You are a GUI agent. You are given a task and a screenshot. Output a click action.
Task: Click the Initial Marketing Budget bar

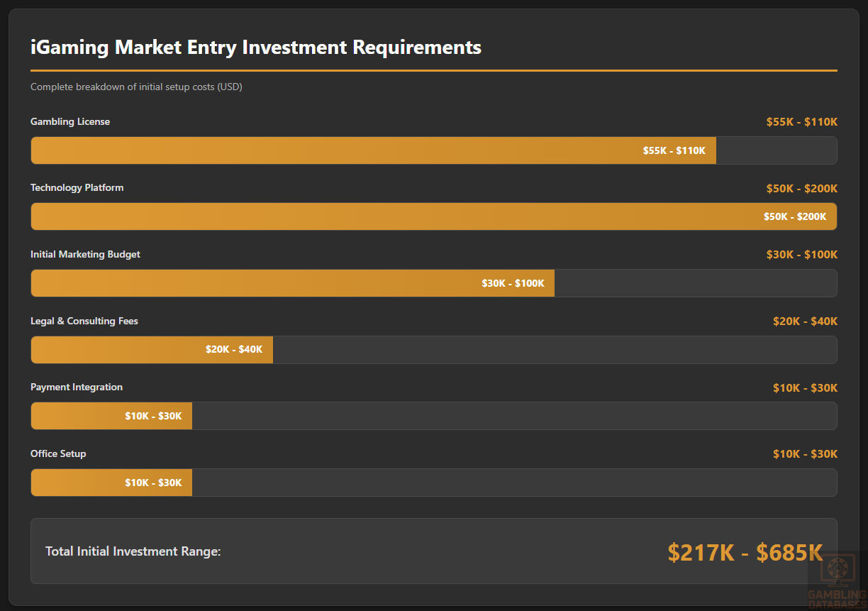(x=292, y=283)
